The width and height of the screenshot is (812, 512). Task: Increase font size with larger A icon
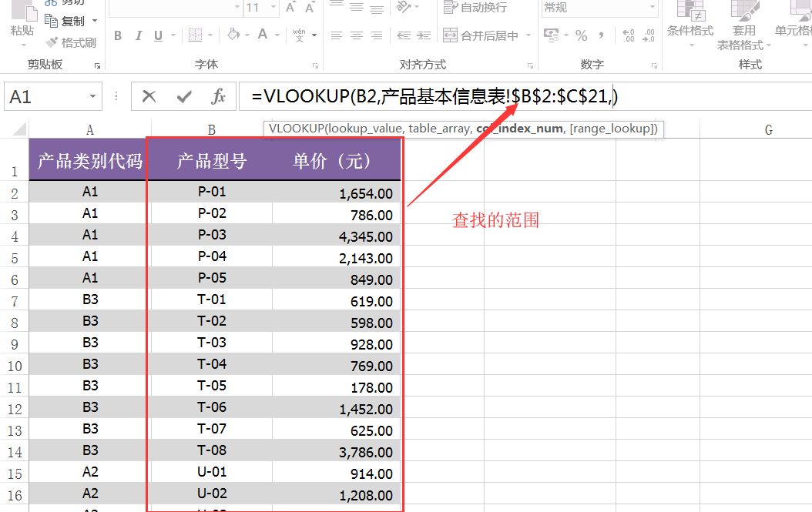pyautogui.click(x=290, y=7)
